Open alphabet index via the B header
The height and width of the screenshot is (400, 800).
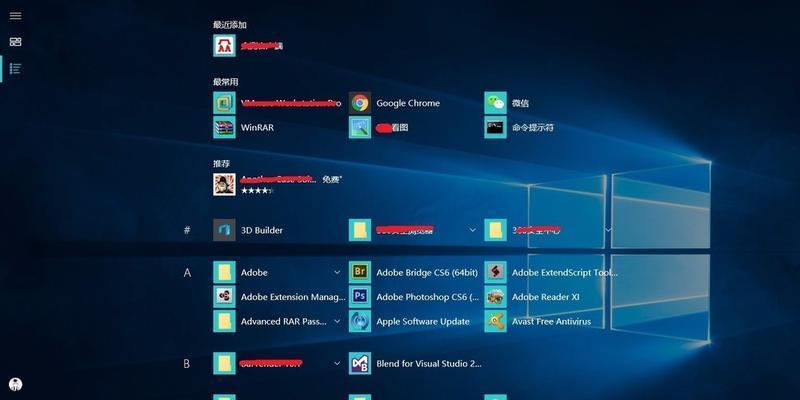coord(187,364)
